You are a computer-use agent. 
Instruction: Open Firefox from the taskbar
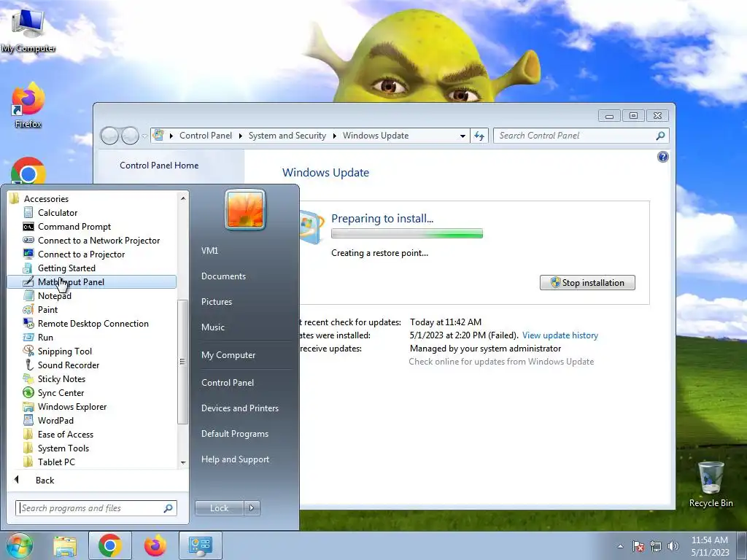click(x=155, y=545)
